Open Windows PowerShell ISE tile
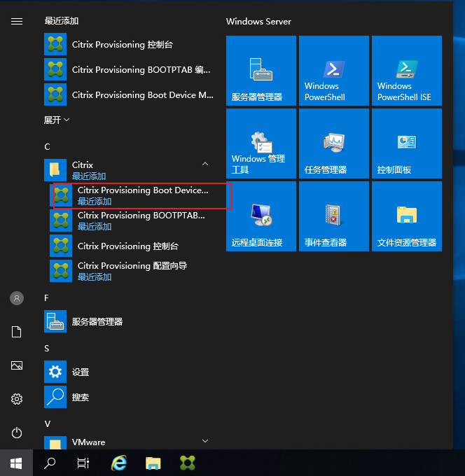465x476 pixels. point(406,70)
